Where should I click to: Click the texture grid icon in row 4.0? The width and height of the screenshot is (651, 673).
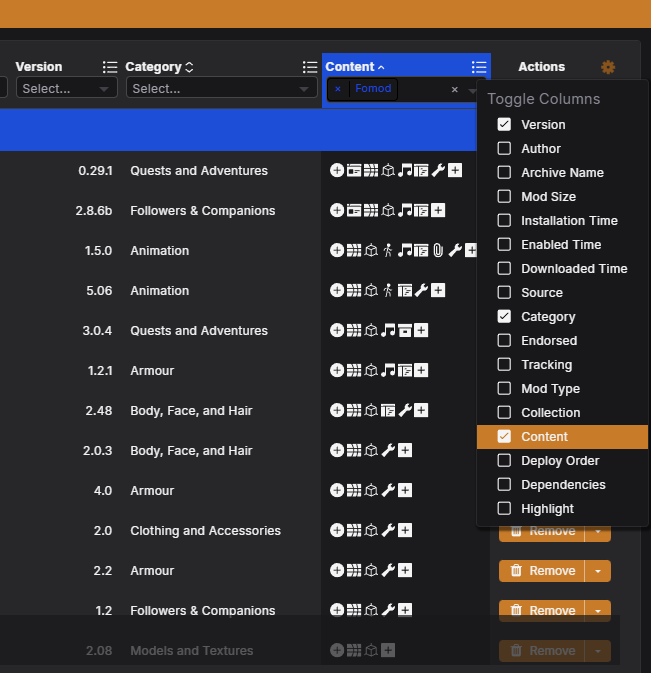(x=354, y=490)
